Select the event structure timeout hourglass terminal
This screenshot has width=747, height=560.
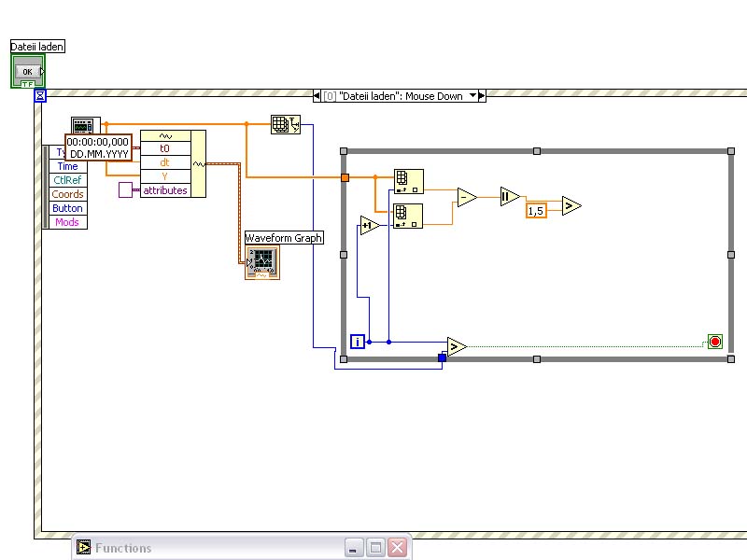[x=40, y=96]
